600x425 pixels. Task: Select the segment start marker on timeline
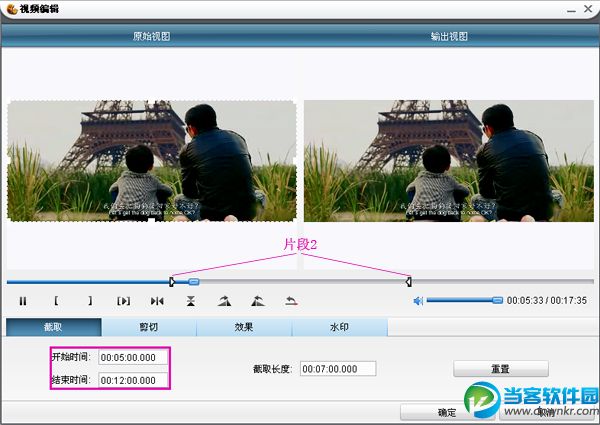coord(172,282)
